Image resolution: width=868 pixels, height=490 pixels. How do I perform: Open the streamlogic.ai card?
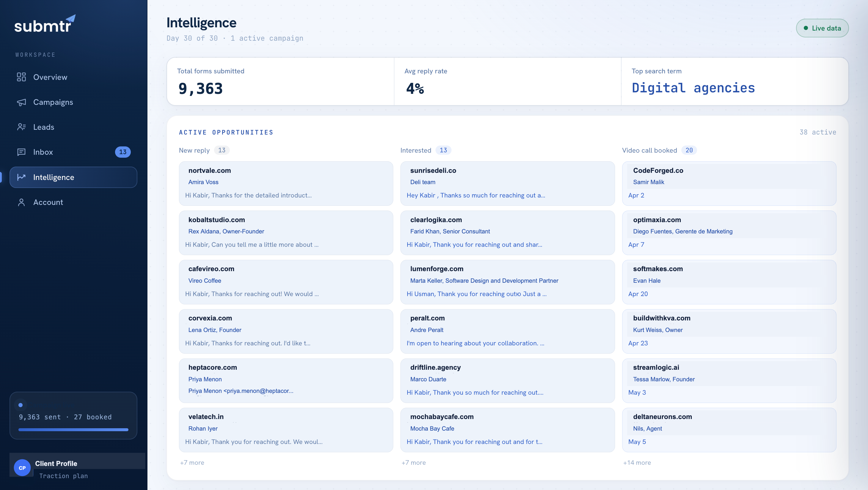[729, 381]
